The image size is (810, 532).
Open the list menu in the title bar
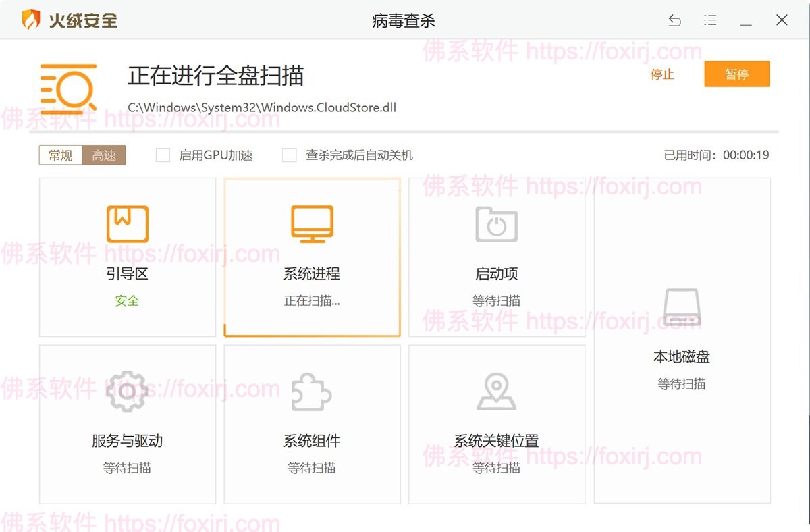[x=710, y=20]
